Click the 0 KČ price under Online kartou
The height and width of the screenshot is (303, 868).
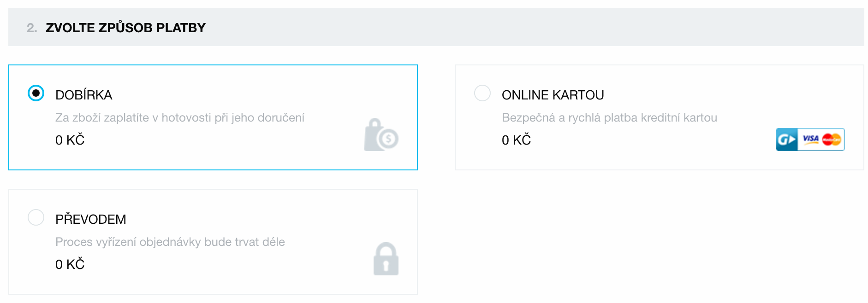pos(517,140)
